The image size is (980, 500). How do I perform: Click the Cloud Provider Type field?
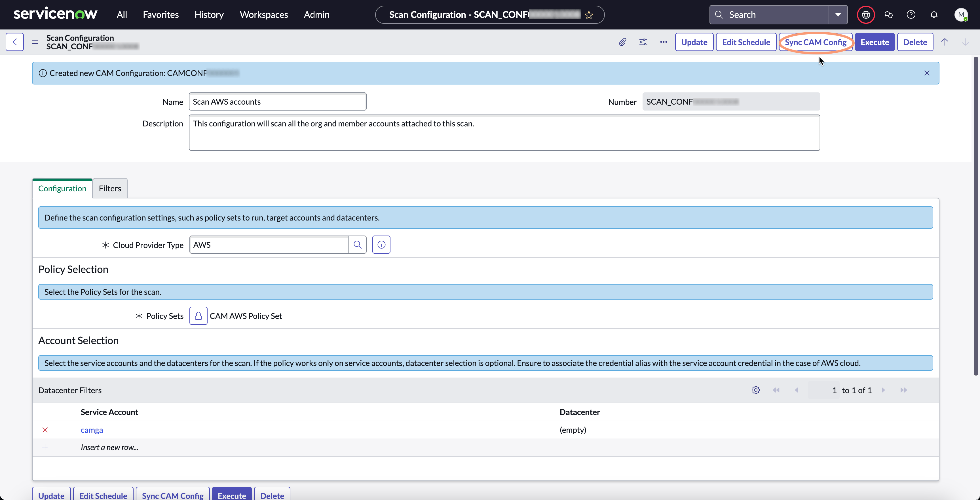(x=269, y=245)
